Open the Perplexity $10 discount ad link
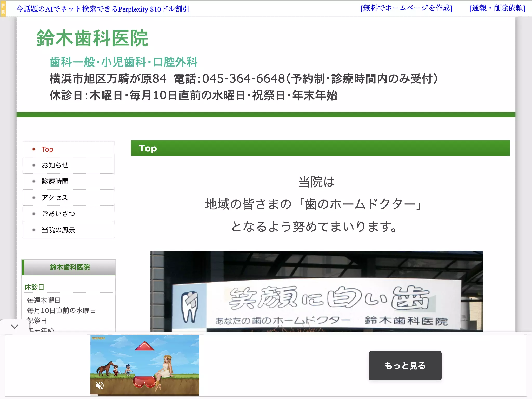The image size is (532, 399). pos(103,9)
